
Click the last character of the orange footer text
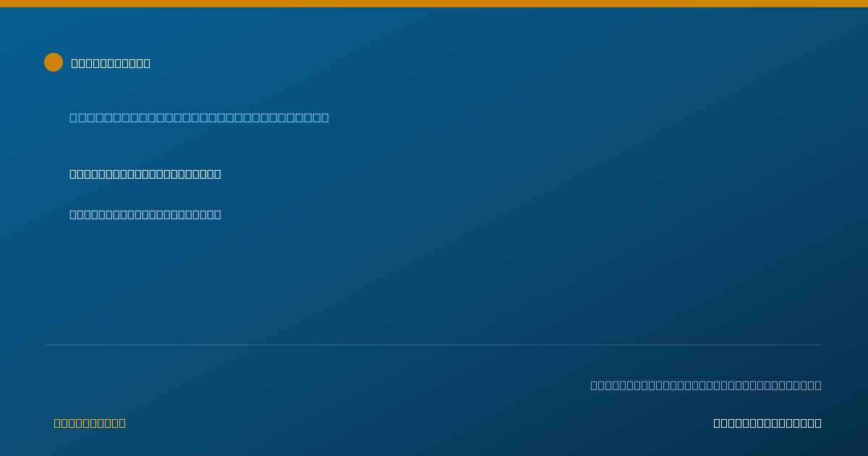[x=122, y=423]
